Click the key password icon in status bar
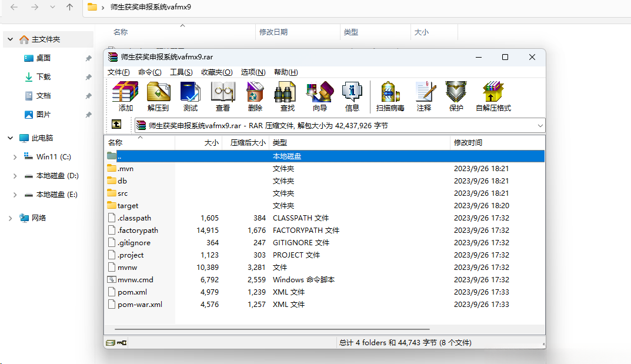Image resolution: width=631 pixels, height=364 pixels. point(122,343)
